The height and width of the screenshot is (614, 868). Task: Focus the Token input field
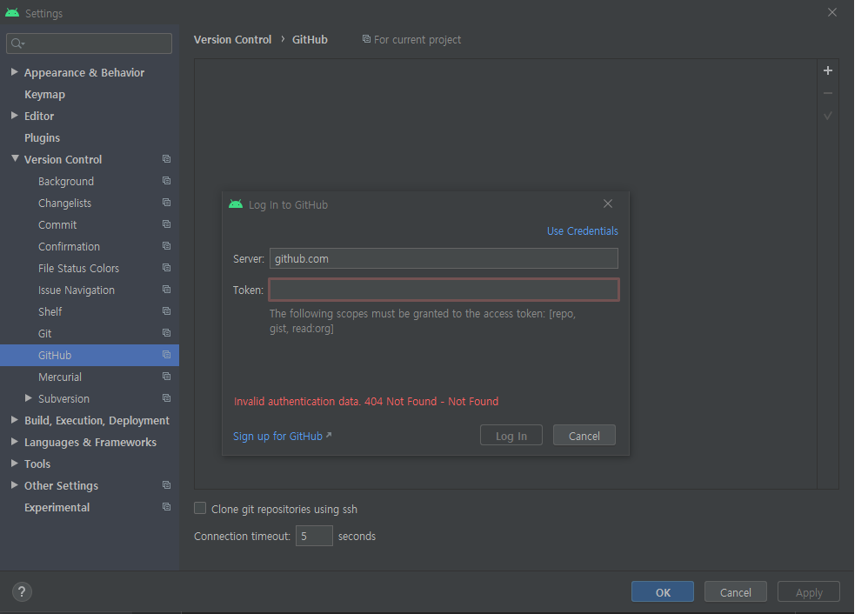click(x=444, y=290)
